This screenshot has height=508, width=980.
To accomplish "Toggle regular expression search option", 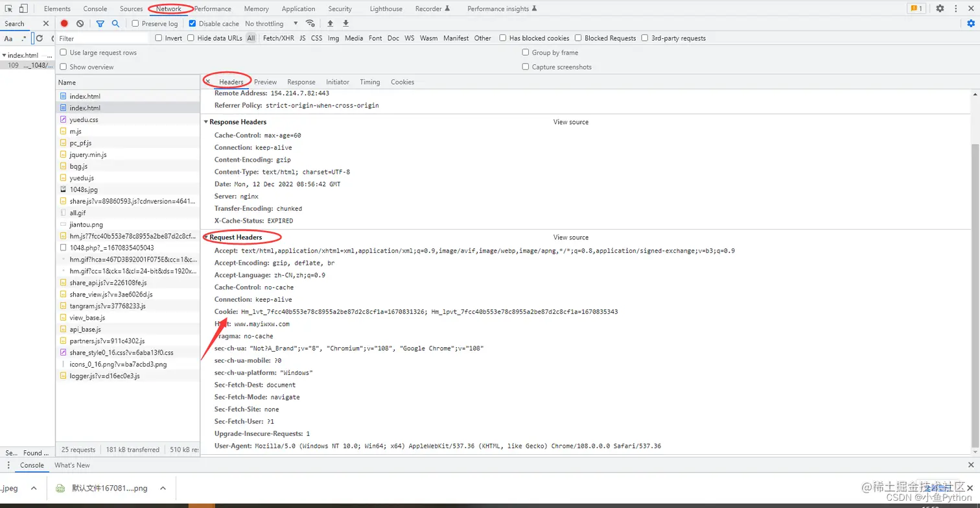I will pos(24,38).
